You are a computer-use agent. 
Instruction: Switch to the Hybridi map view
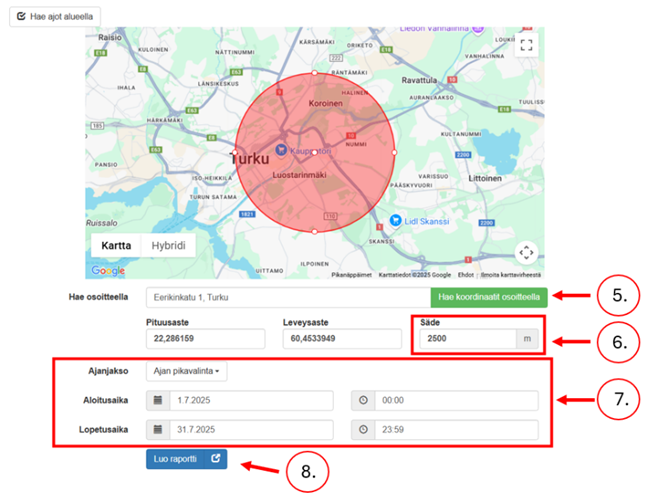tap(167, 246)
